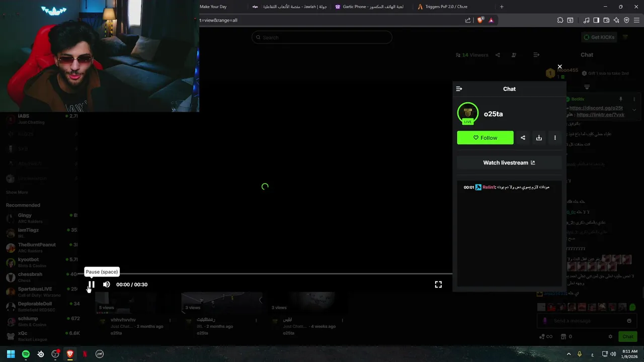Open options for vhhvhvvhv clip

click(x=170, y=320)
